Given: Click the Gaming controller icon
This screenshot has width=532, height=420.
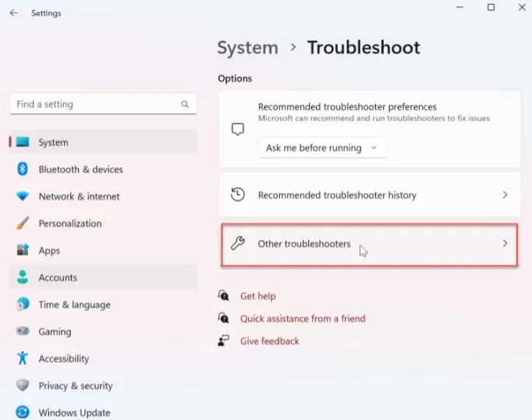Looking at the screenshot, I should click(x=23, y=332).
